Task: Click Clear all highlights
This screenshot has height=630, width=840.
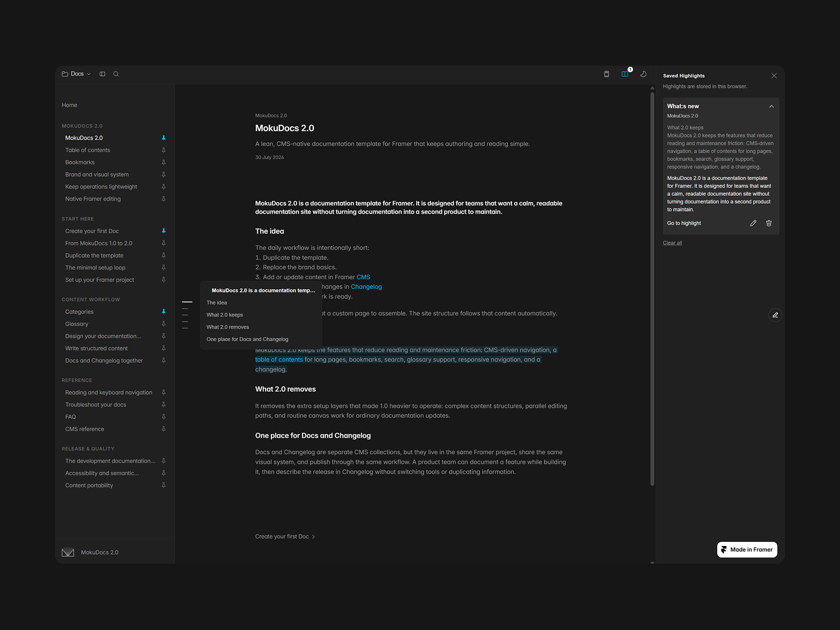Action: click(672, 243)
